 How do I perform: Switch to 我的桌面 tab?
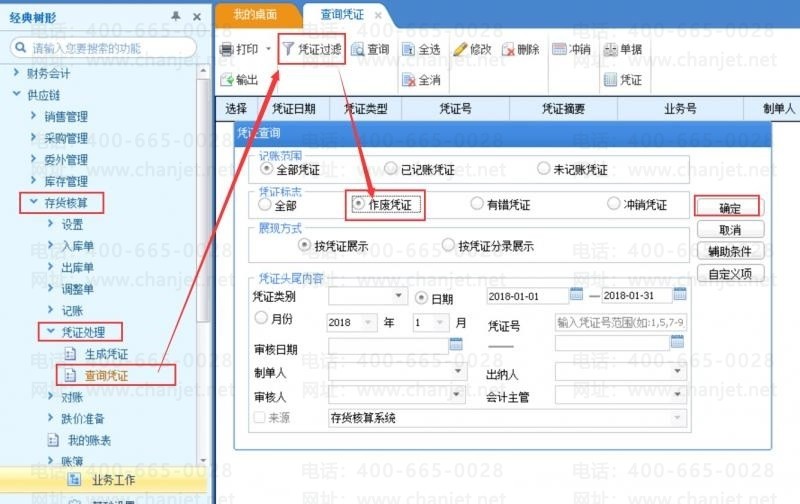[x=255, y=15]
